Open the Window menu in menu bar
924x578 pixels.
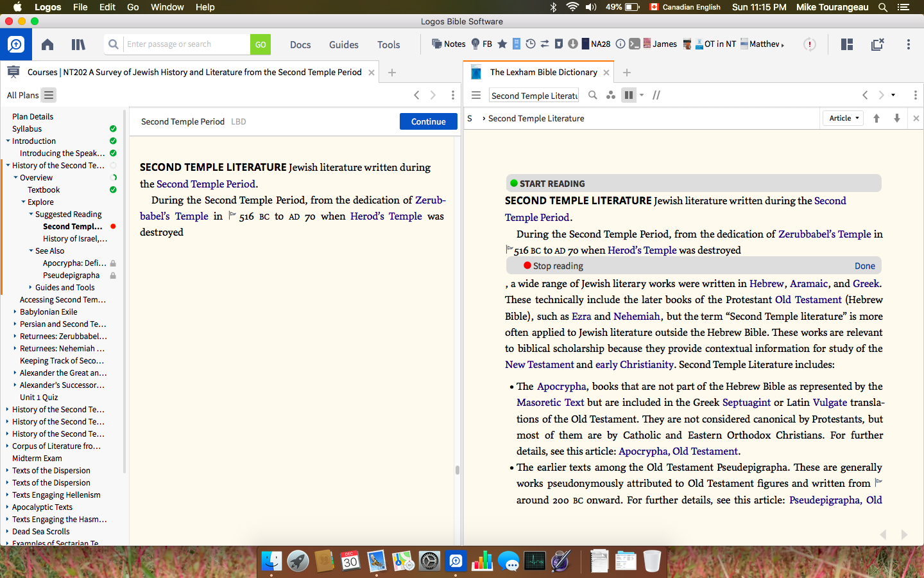167,7
